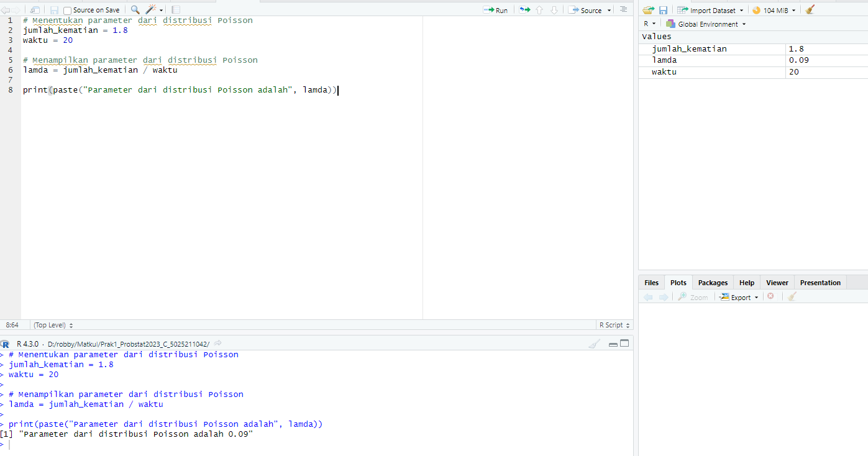The image size is (868, 456).
Task: Click console output 'Parameter dari distribusi Poisson adalah 0.09'
Action: point(136,434)
